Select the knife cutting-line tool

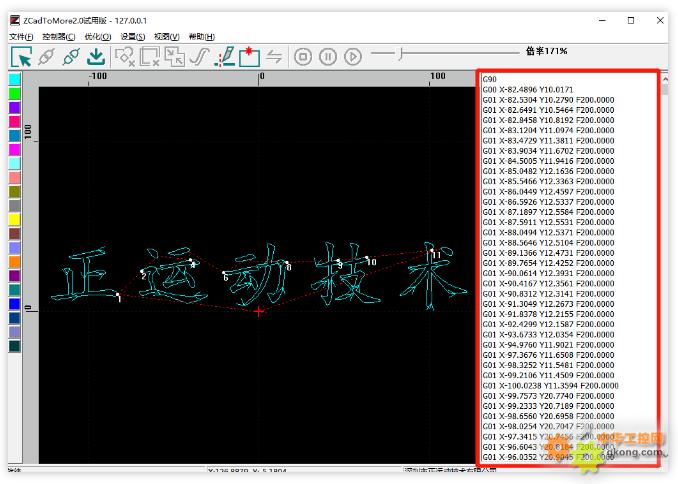tap(225, 57)
